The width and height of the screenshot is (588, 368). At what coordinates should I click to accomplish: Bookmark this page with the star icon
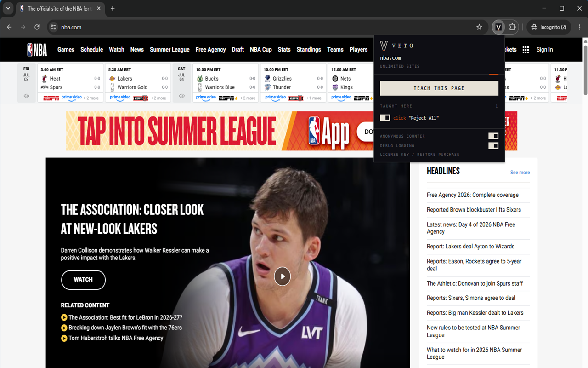point(479,27)
